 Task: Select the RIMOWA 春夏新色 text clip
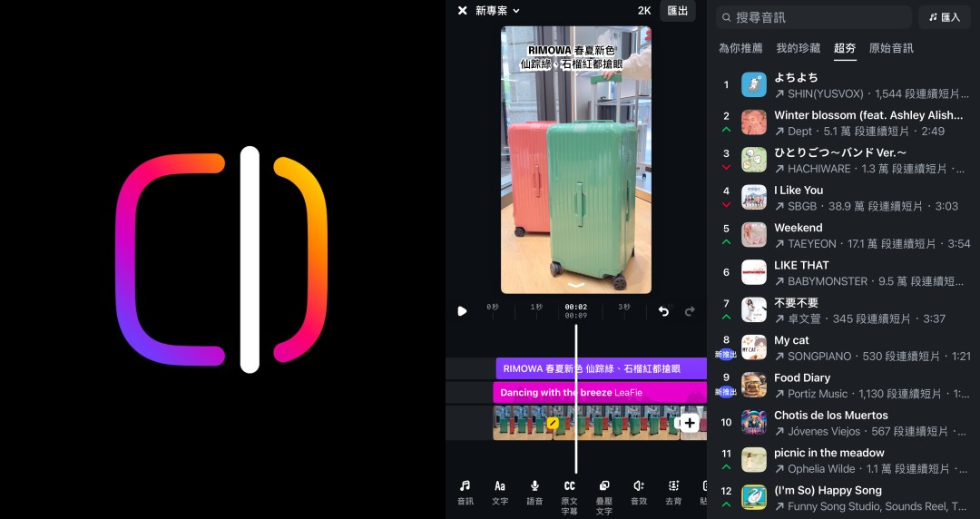(602, 369)
